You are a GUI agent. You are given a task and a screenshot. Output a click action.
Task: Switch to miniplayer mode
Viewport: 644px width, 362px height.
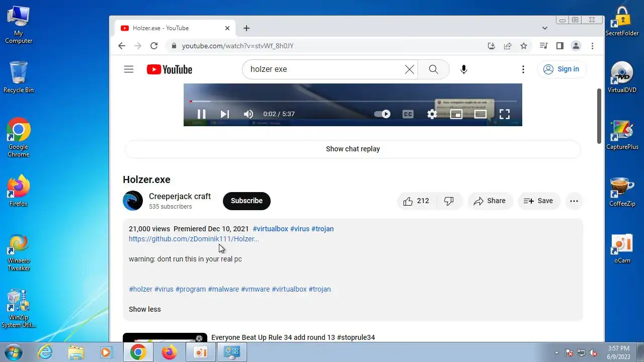[456, 114]
